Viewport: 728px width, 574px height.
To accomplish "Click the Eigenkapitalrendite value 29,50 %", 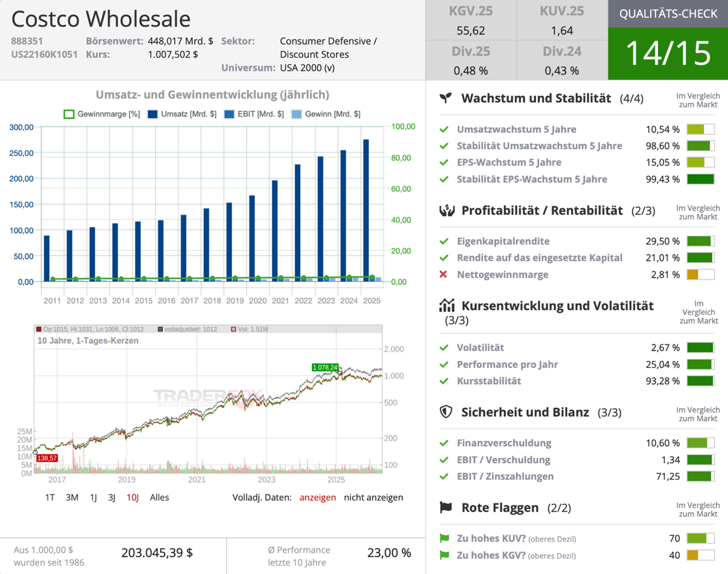I will [663, 241].
